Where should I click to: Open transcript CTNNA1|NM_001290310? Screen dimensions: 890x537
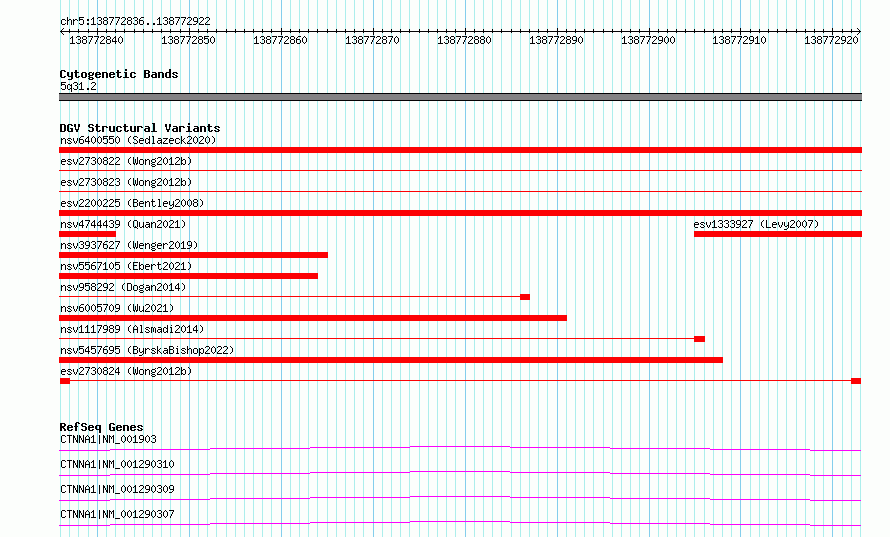coord(117,464)
